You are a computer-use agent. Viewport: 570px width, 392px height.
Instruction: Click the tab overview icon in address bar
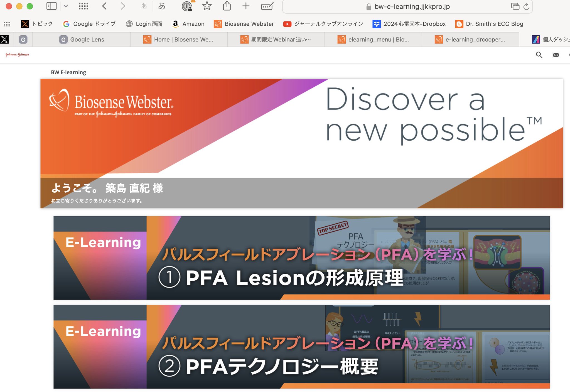click(515, 6)
